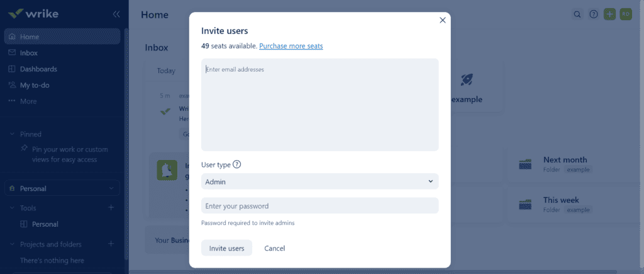
Task: Collapse the sidebar with double chevron icon
Action: point(116,14)
